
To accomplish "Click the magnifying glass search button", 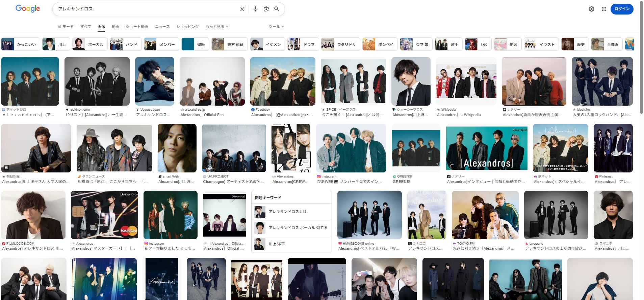I will 277,9.
